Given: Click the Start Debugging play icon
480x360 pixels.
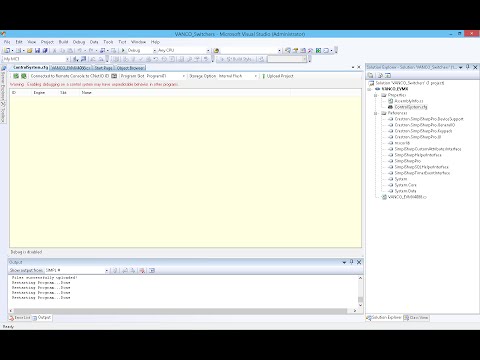Looking at the screenshot, I should (x=123, y=50).
